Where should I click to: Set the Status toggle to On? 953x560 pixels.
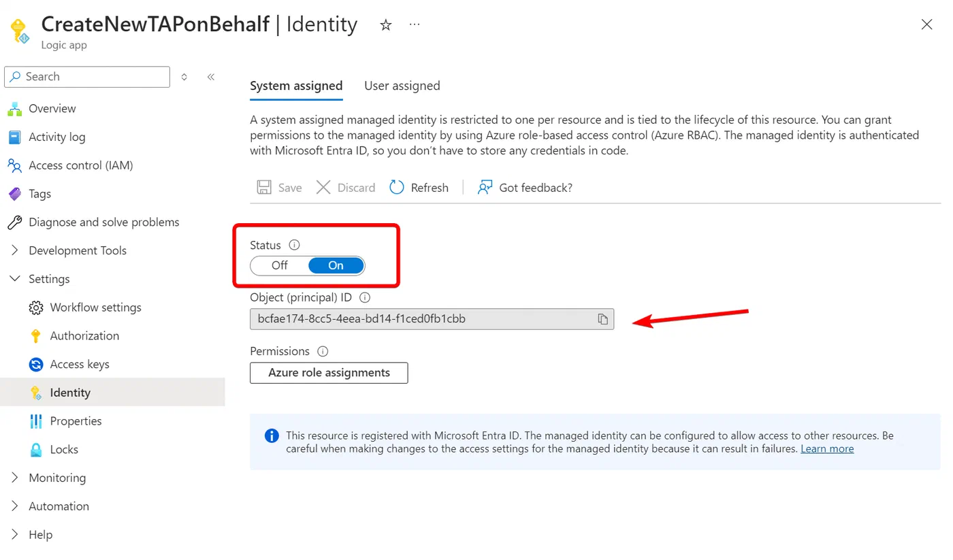click(336, 265)
